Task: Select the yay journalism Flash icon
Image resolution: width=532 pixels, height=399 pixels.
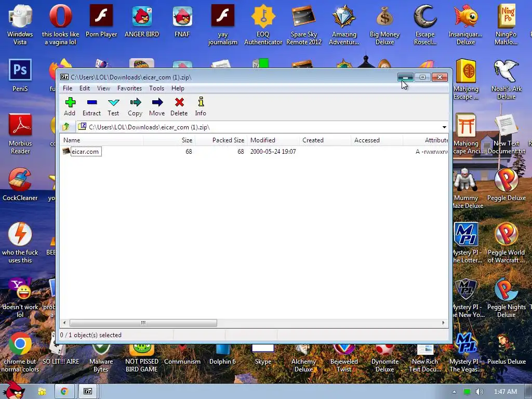Action: pyautogui.click(x=222, y=25)
